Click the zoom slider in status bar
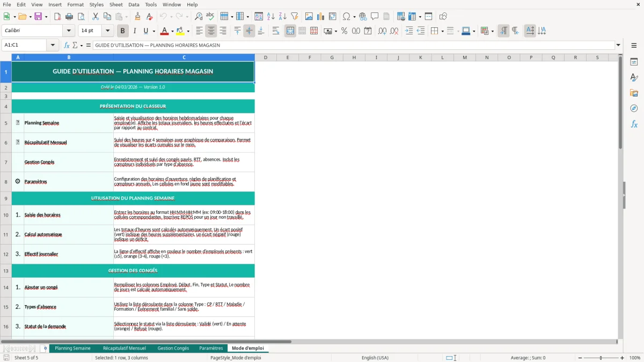Screen dimensions: 644x362 click(x=601, y=358)
